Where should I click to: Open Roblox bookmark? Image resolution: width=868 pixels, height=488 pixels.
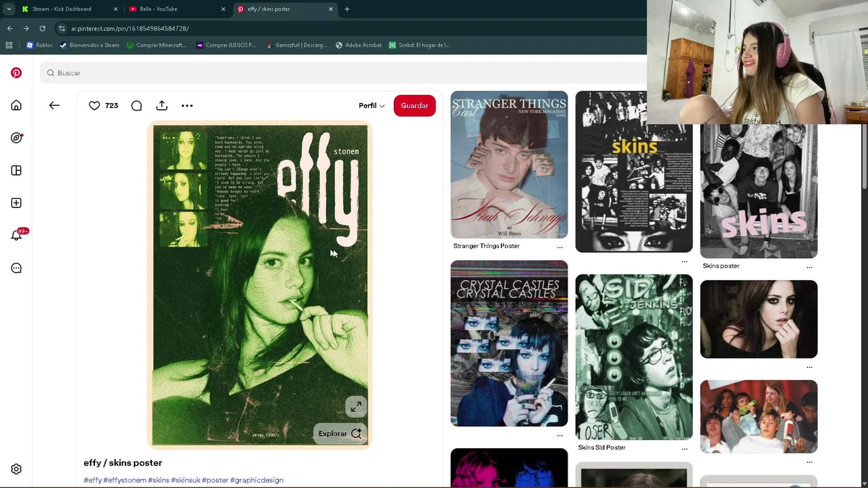click(39, 45)
